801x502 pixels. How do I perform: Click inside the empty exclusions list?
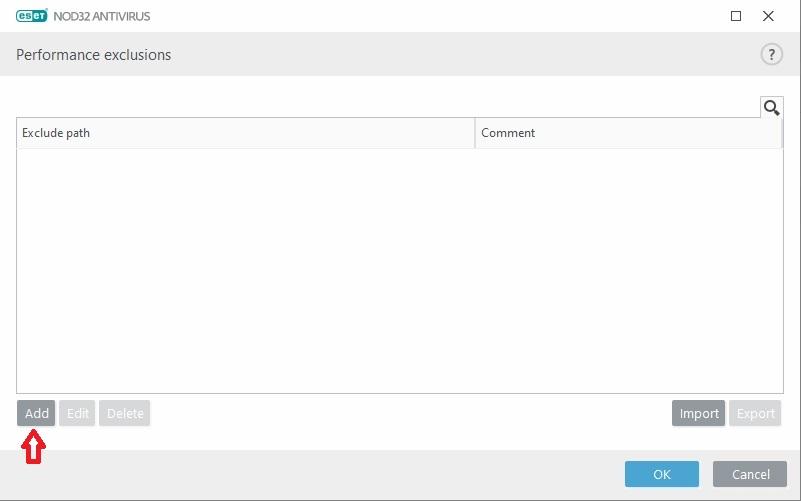(399, 270)
